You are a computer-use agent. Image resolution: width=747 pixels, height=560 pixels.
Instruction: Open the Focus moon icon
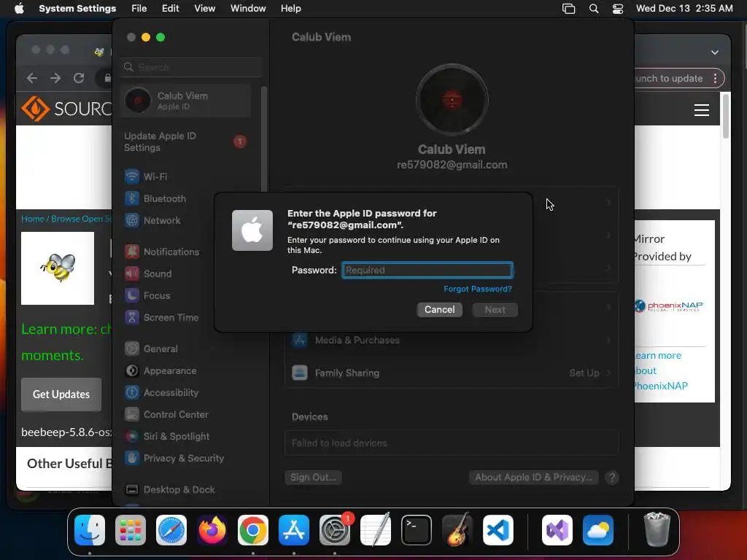coord(132,295)
